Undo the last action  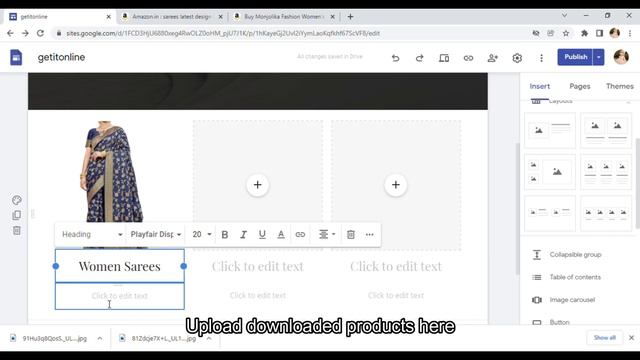(x=395, y=58)
